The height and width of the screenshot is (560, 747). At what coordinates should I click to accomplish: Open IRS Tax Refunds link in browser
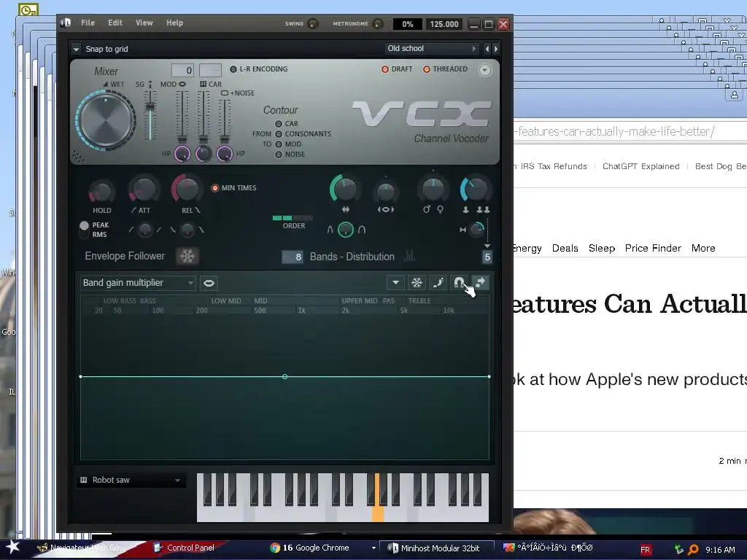554,166
